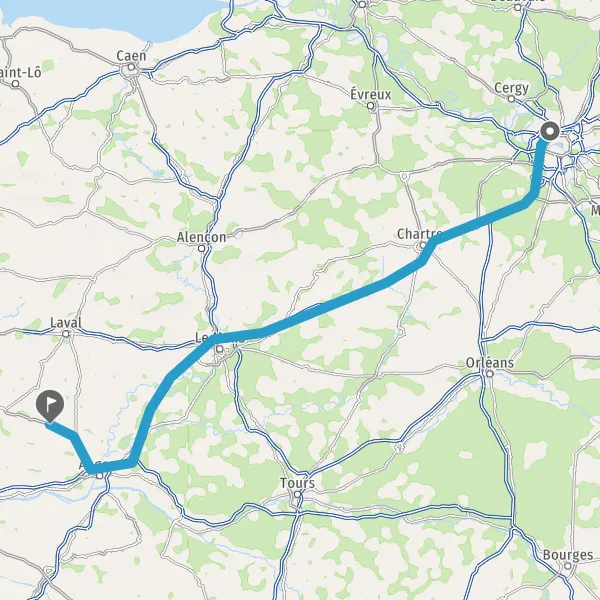
Task: Click the Alençon label text
Action: tap(201, 237)
